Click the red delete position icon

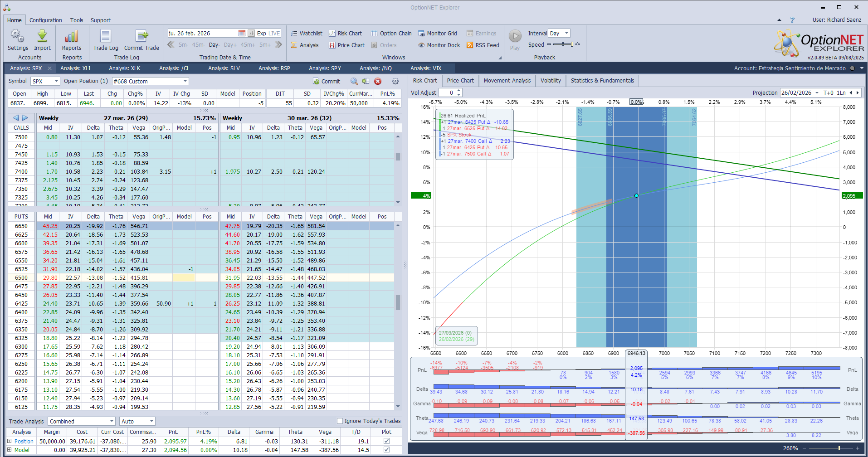click(x=378, y=81)
